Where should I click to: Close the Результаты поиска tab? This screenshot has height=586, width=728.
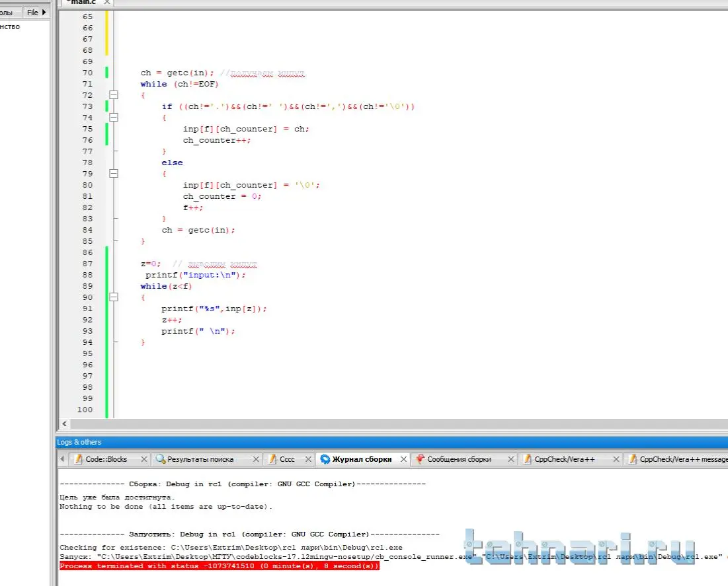click(256, 459)
